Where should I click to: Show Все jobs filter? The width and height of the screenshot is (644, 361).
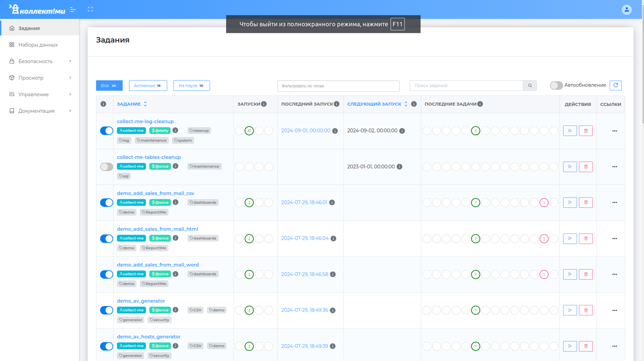click(109, 85)
